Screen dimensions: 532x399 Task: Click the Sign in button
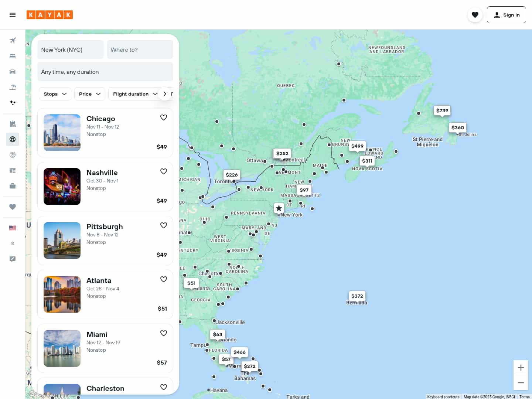pyautogui.click(x=506, y=15)
